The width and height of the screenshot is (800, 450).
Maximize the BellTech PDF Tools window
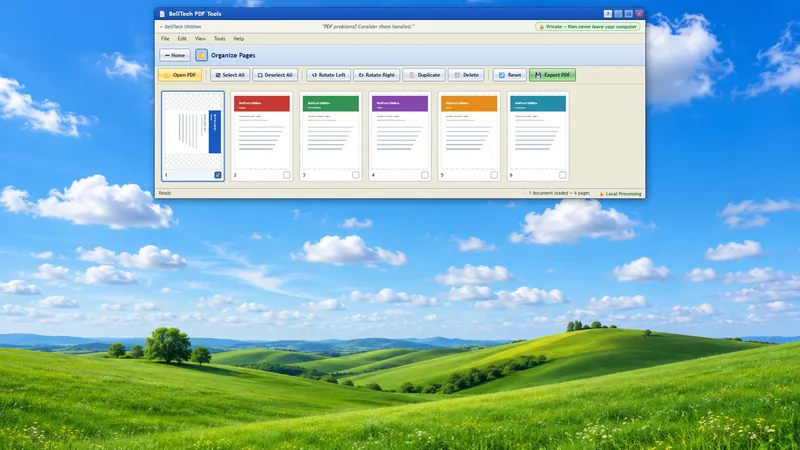pos(629,14)
